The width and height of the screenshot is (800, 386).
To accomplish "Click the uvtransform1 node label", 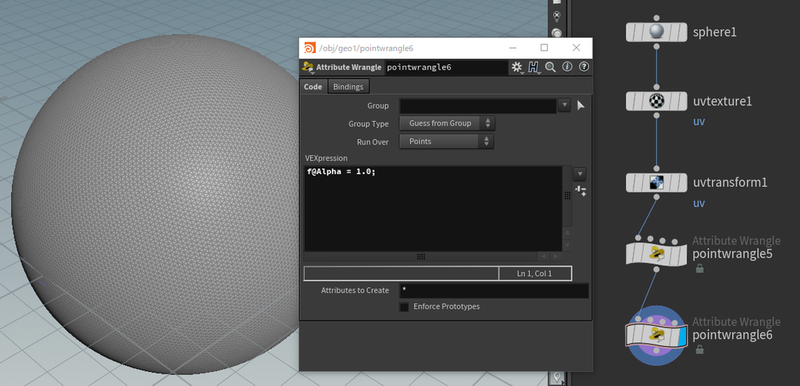I will pyautogui.click(x=730, y=183).
